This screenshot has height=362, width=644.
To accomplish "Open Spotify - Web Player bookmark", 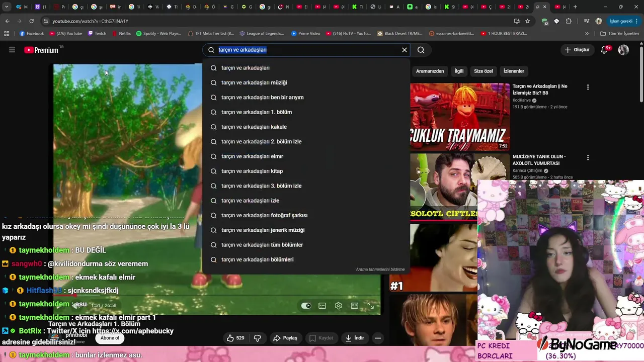I will click(x=158, y=34).
